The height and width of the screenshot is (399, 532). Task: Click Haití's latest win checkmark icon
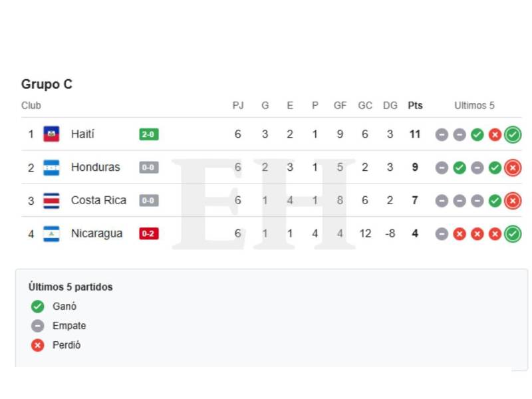(x=512, y=134)
